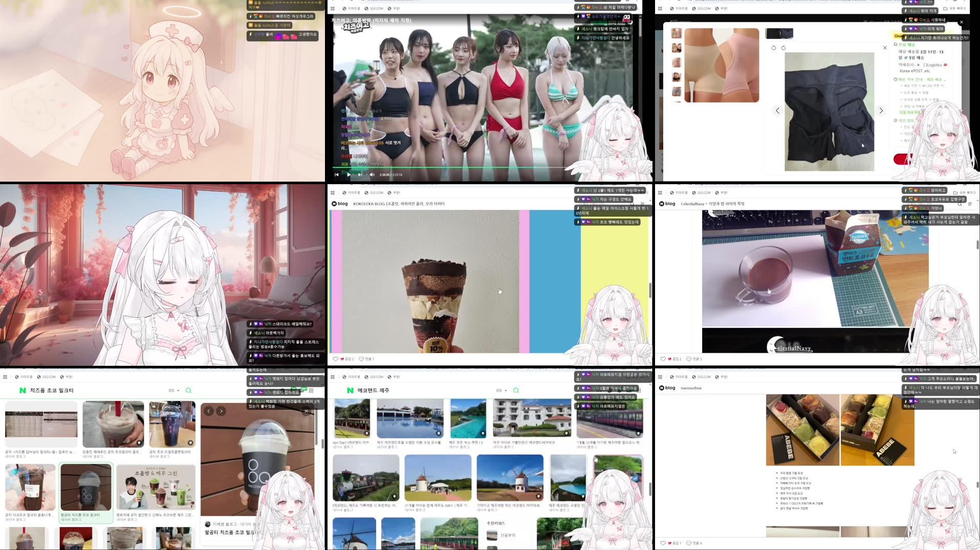Click a rotate icon in the product image viewer
Screen dimensions: 980x550
[773, 47]
